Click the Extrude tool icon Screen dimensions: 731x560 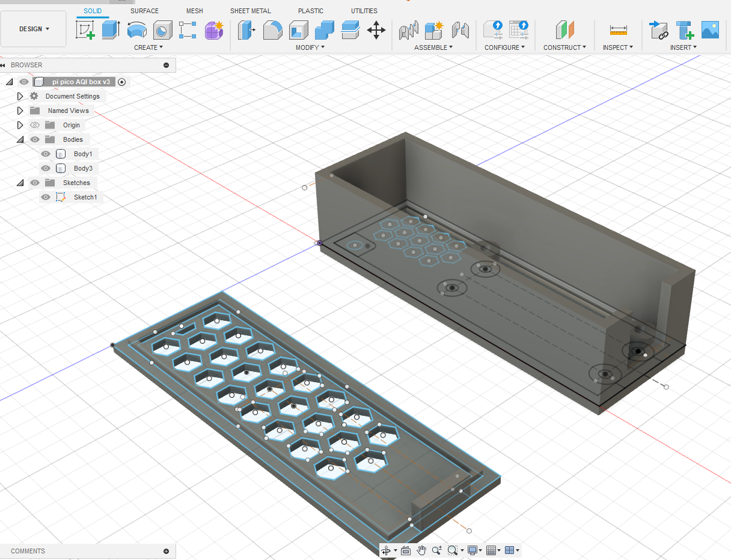111,30
